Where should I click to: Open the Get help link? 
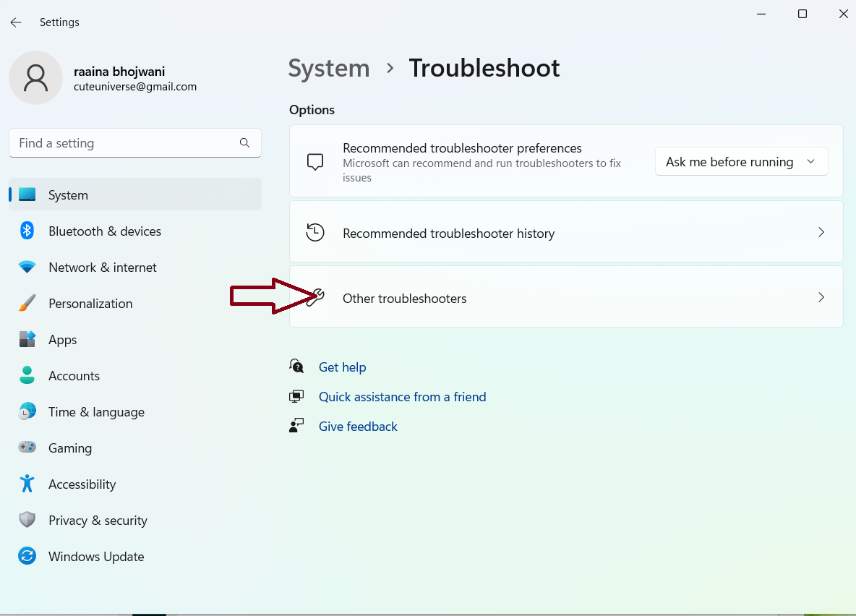342,367
